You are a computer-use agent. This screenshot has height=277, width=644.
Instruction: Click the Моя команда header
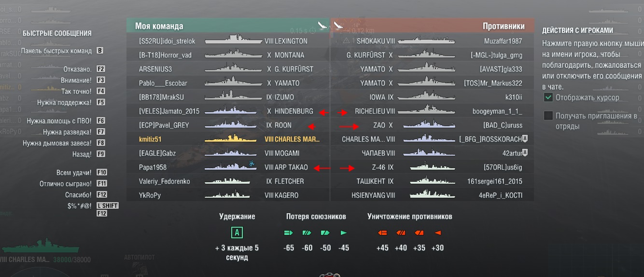[159, 26]
